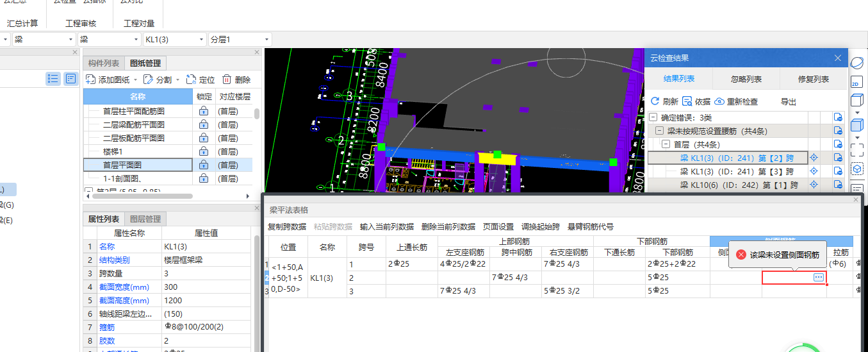This screenshot has width=868, height=352.
Task: Switch to the 结果列表 tab
Action: click(x=678, y=79)
